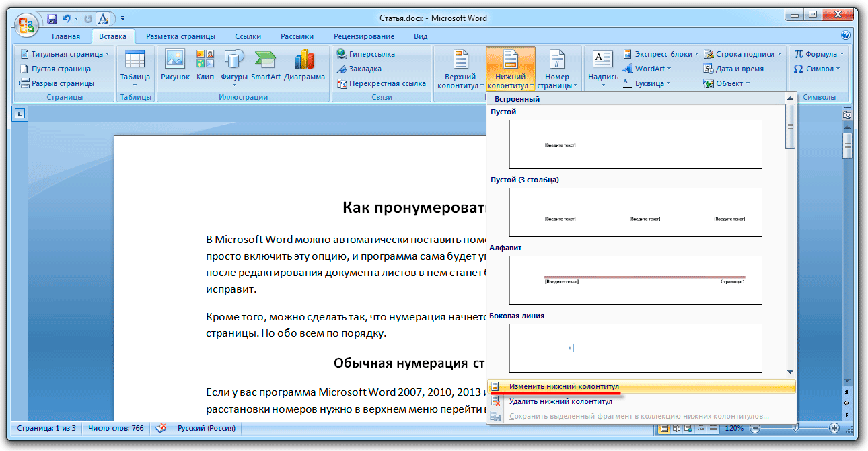Undo the last action

pyautogui.click(x=67, y=19)
